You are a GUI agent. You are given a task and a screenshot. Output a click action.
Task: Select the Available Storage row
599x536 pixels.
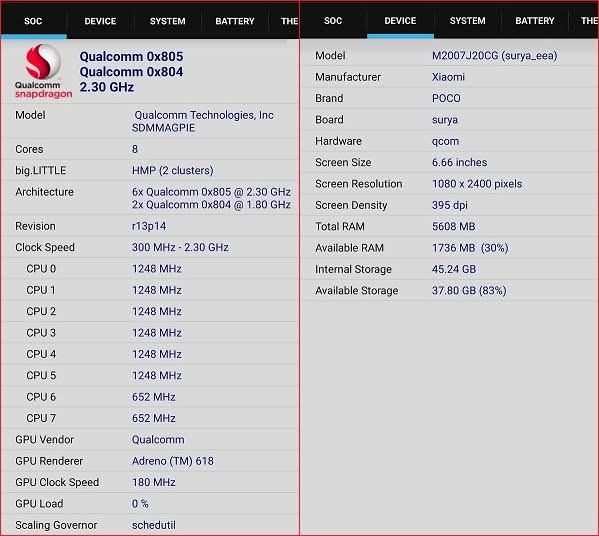(449, 291)
